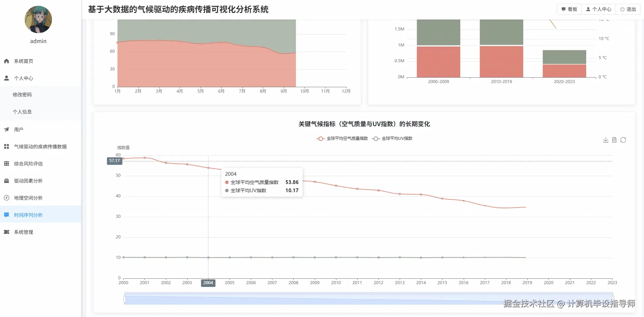This screenshot has width=644, height=317.
Task: Expand 地理空间分析 sidebar menu
Action: [41, 198]
